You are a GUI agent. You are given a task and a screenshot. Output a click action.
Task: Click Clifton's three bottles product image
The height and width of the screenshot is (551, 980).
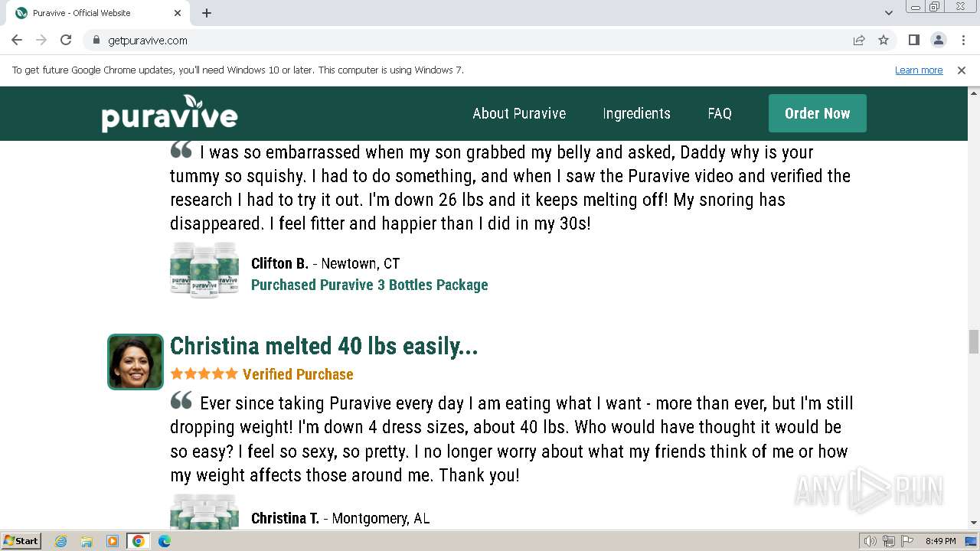[204, 269]
